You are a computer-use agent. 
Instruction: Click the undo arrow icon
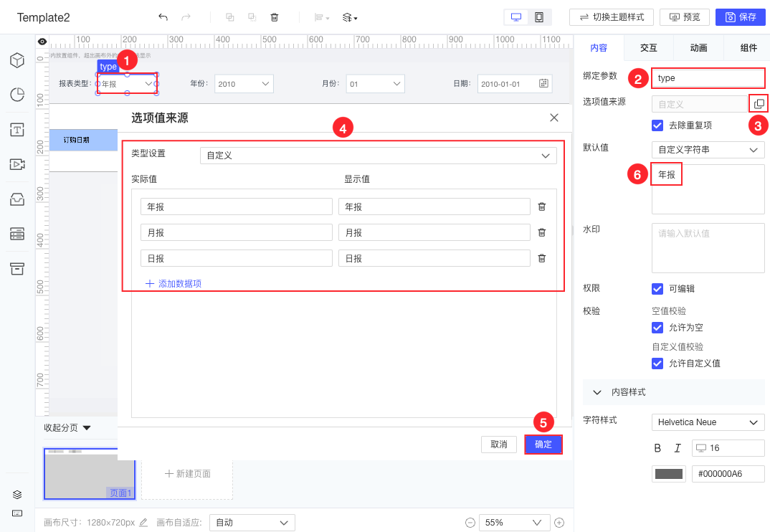tap(163, 17)
